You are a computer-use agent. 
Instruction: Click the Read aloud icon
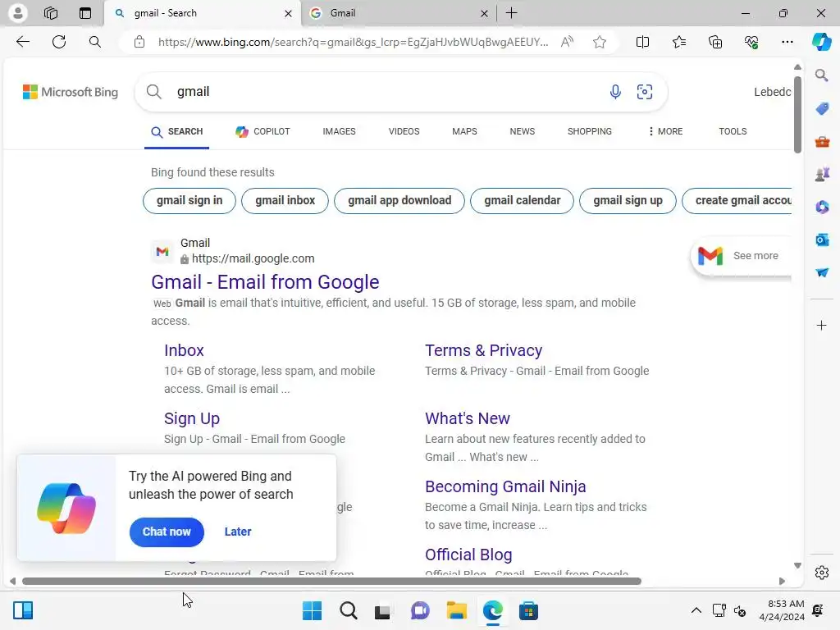[567, 42]
